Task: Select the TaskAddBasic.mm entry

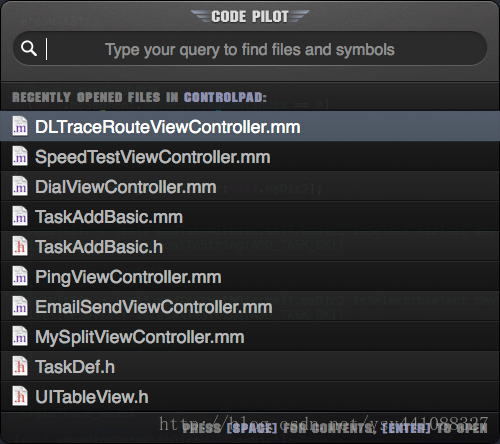Action: coord(250,216)
